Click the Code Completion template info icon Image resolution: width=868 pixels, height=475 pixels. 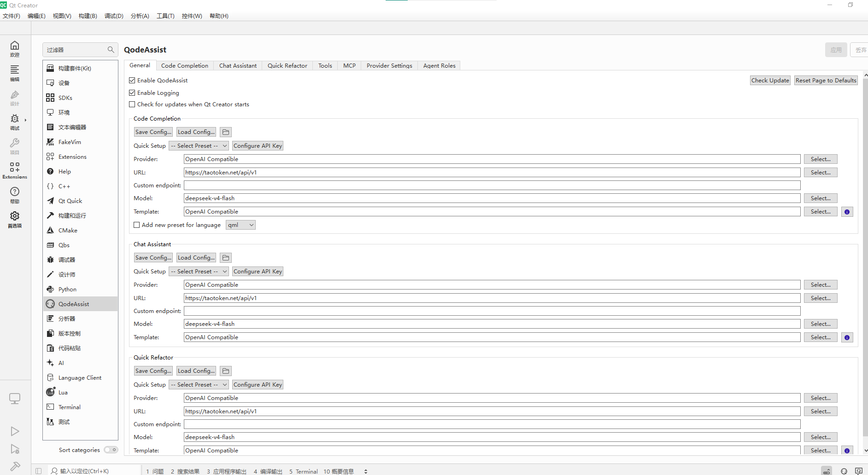point(847,212)
